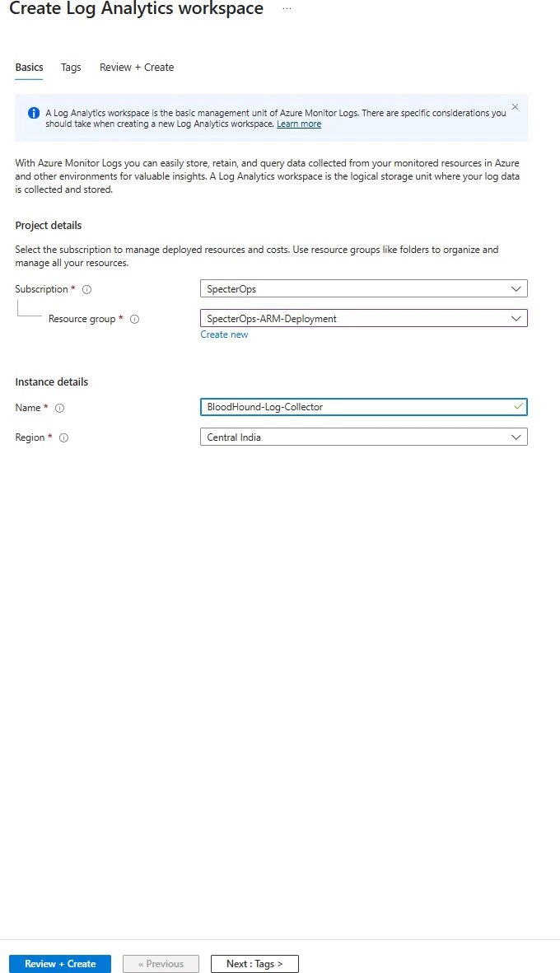
Task: Open the Name field's info tooltip
Action: coord(59,408)
